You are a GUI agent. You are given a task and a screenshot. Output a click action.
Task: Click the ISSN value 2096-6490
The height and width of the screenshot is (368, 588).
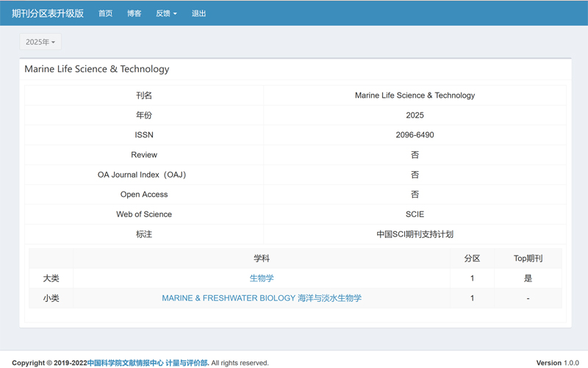pos(415,135)
